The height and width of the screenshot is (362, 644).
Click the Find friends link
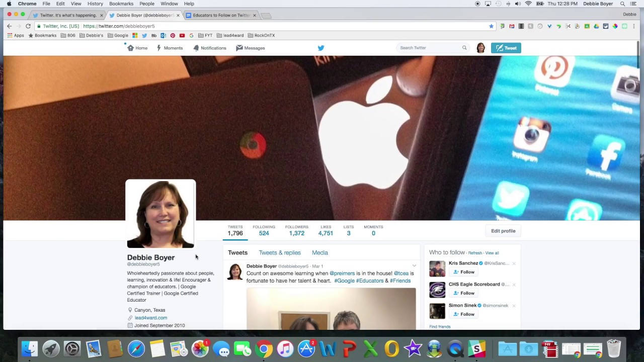(440, 327)
